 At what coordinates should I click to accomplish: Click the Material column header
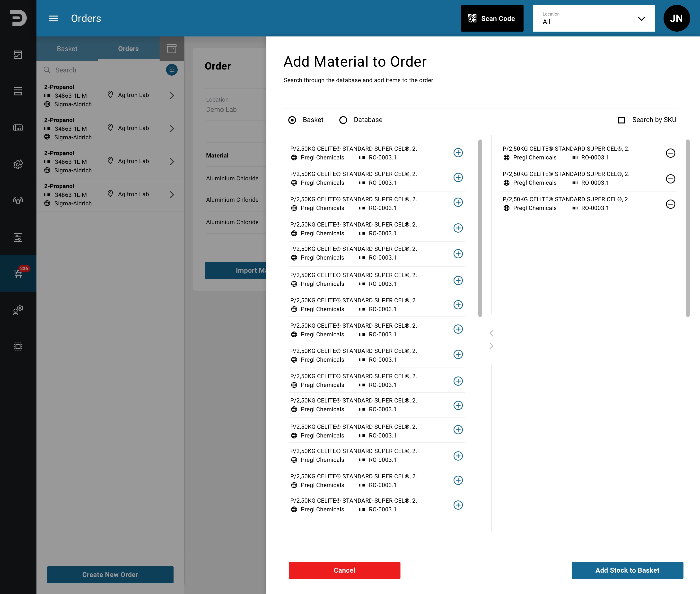[217, 156]
